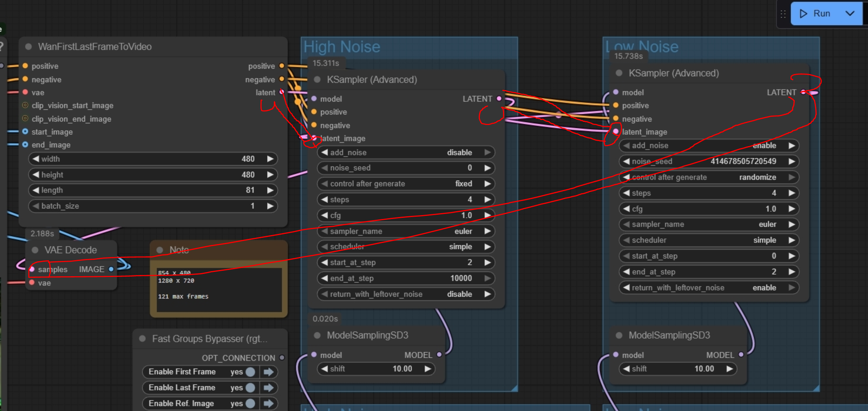The image size is (868, 411).
Task: Increase height value with right arrow
Action: tap(270, 174)
